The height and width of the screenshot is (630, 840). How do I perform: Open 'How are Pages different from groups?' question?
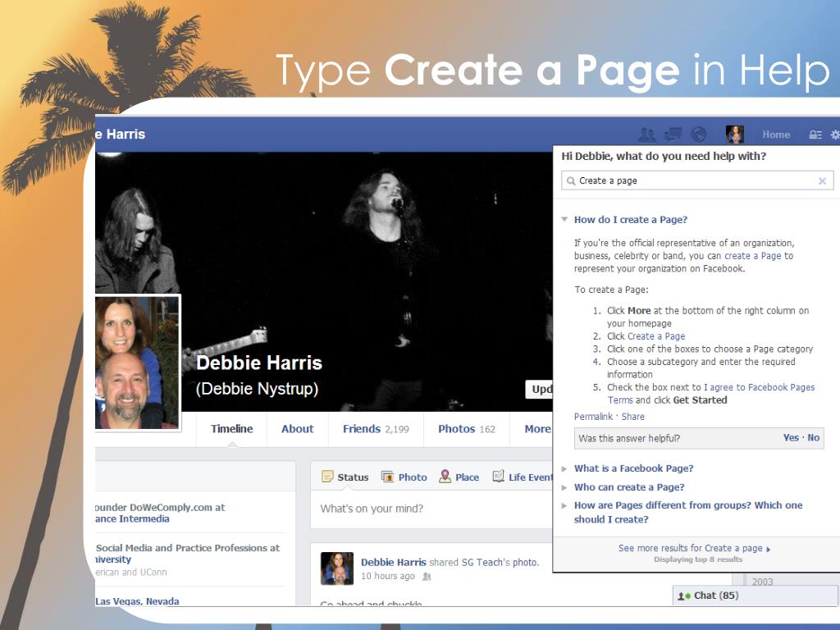688,512
